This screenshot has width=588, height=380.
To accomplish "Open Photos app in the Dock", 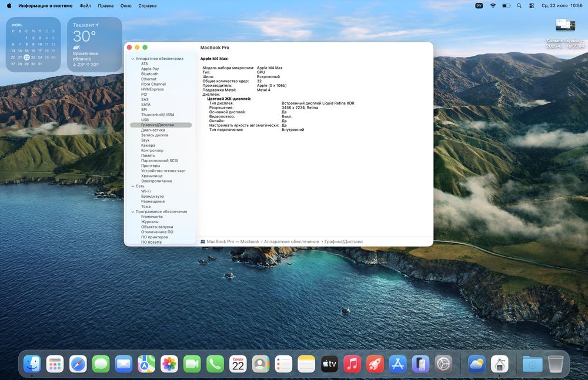I will click(169, 364).
